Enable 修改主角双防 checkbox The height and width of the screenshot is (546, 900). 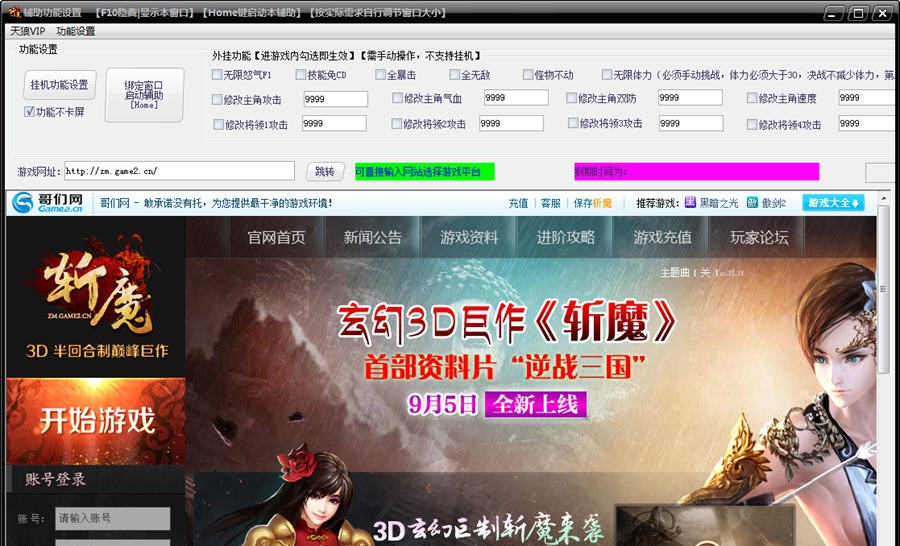pyautogui.click(x=571, y=98)
